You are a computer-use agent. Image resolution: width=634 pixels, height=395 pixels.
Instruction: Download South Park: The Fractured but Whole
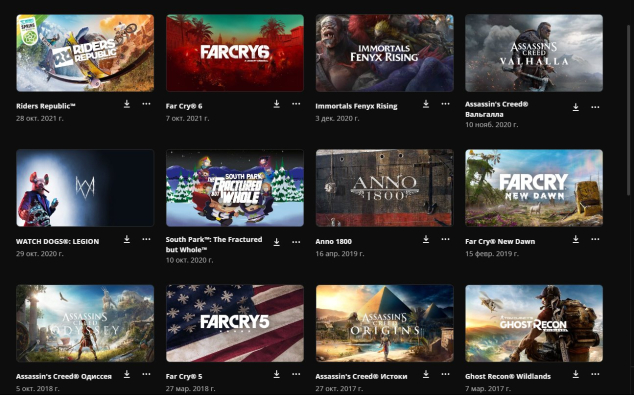tap(277, 242)
